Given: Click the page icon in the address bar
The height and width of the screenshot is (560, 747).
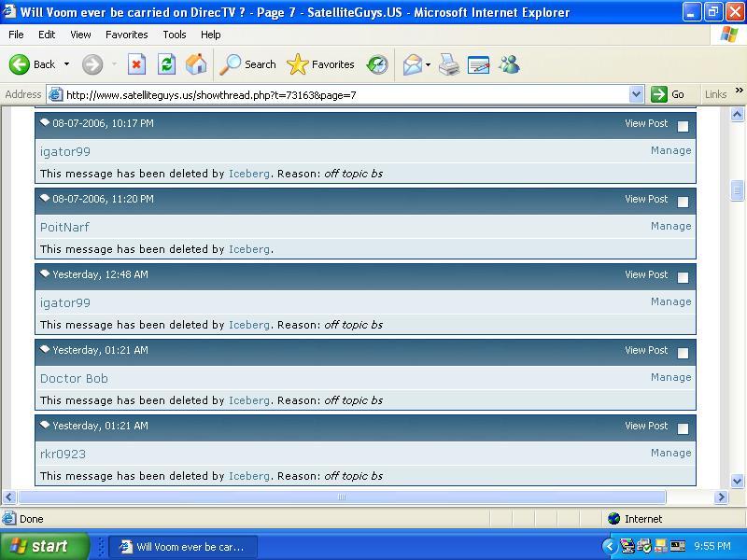Looking at the screenshot, I should click(56, 94).
